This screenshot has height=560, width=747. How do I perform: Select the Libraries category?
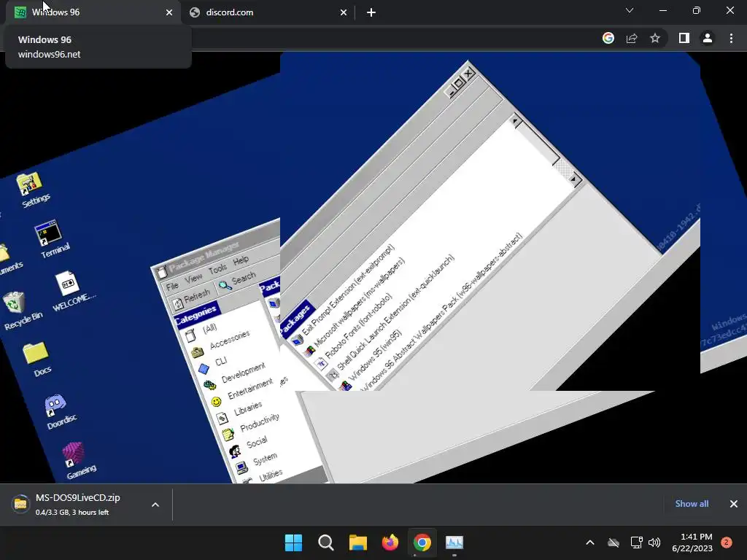coord(239,412)
